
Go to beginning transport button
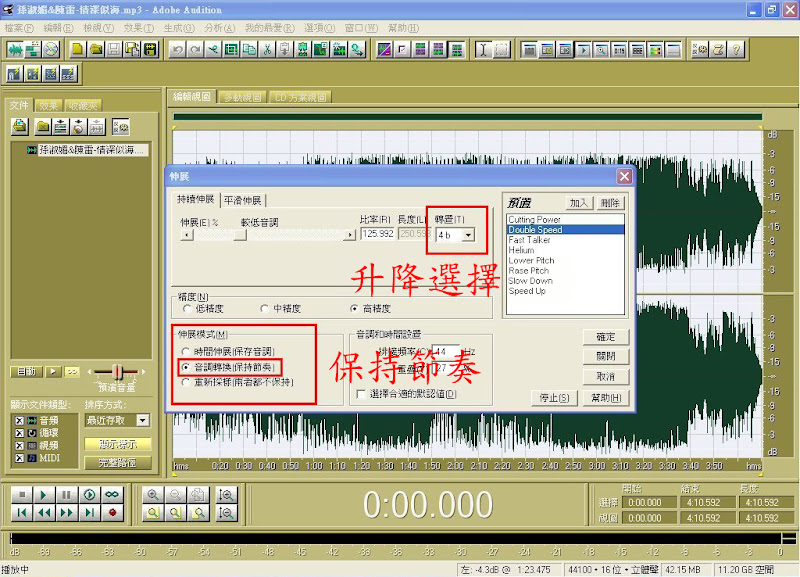(x=22, y=512)
